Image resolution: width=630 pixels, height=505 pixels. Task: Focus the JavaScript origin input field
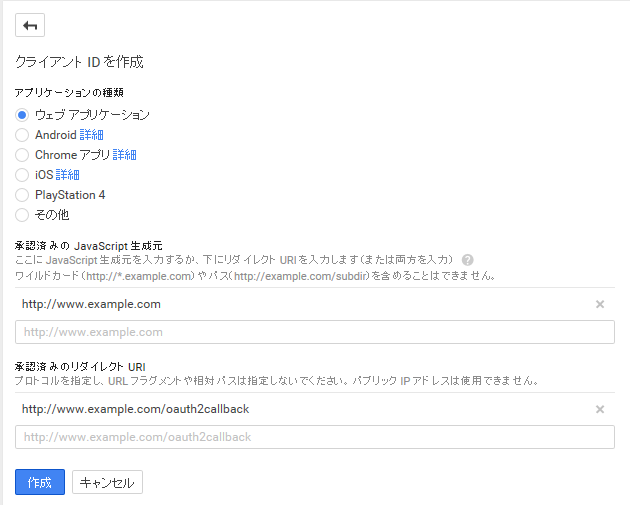(x=315, y=332)
